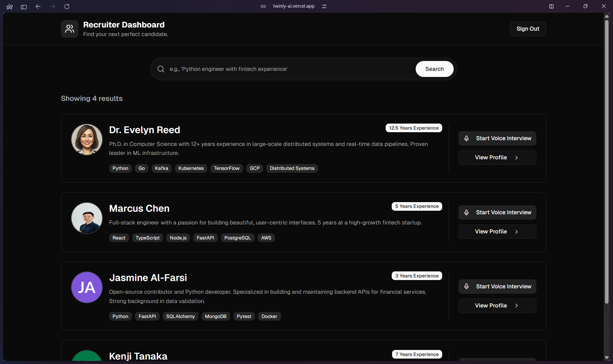
Task: View Profile of Dr. Evelyn Reed
Action: 497,157
